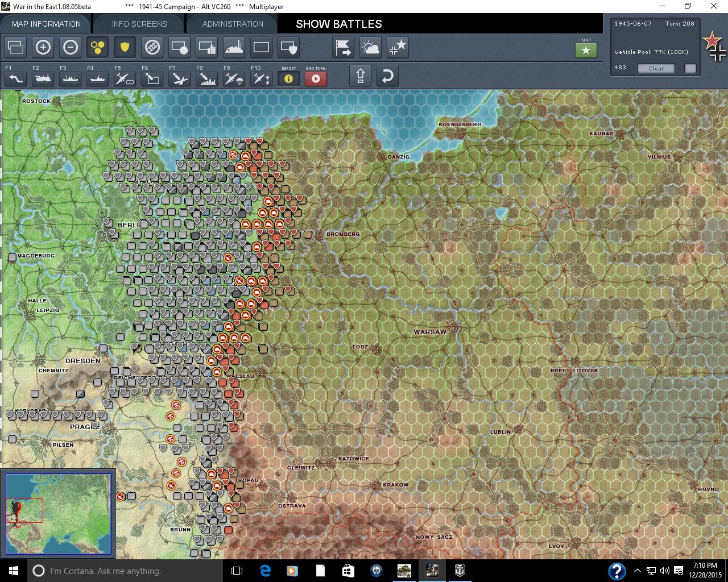Toggle the factory display icon
Screen dimensions: 728x582
[x=234, y=47]
